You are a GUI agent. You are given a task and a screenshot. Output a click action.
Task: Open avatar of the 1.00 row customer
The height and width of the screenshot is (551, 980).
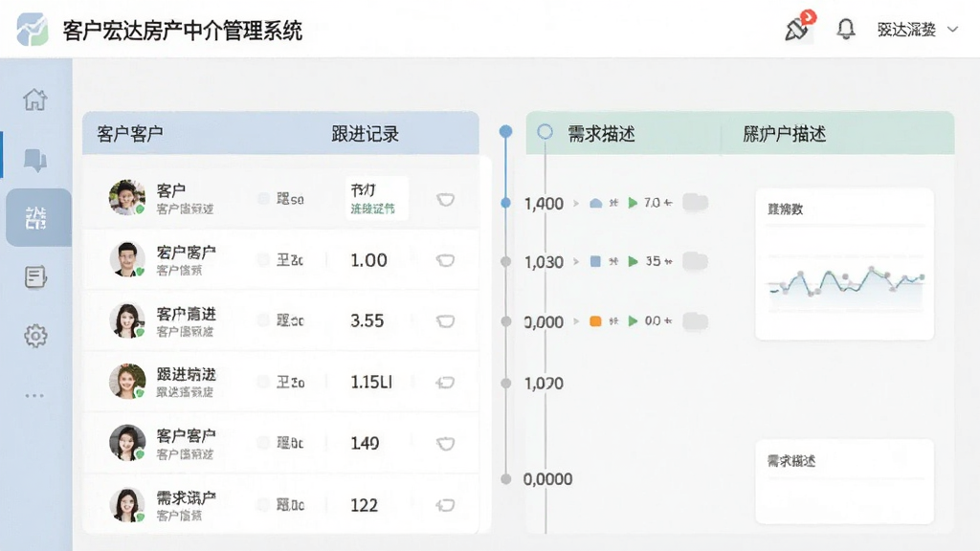click(127, 258)
